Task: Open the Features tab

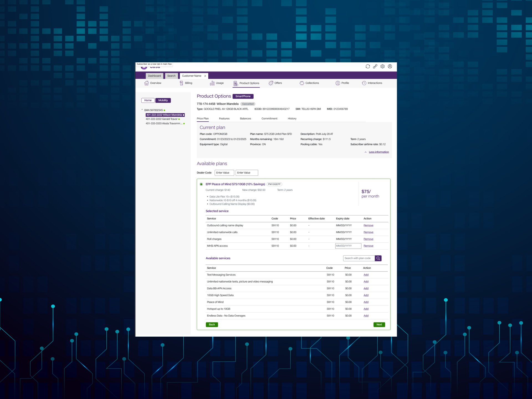Action: point(224,119)
